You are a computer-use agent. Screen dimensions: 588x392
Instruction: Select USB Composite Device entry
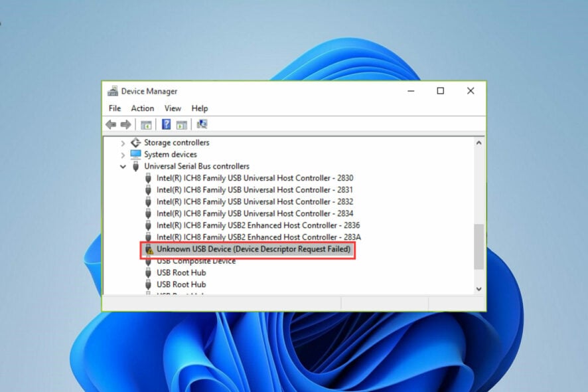pos(196,261)
